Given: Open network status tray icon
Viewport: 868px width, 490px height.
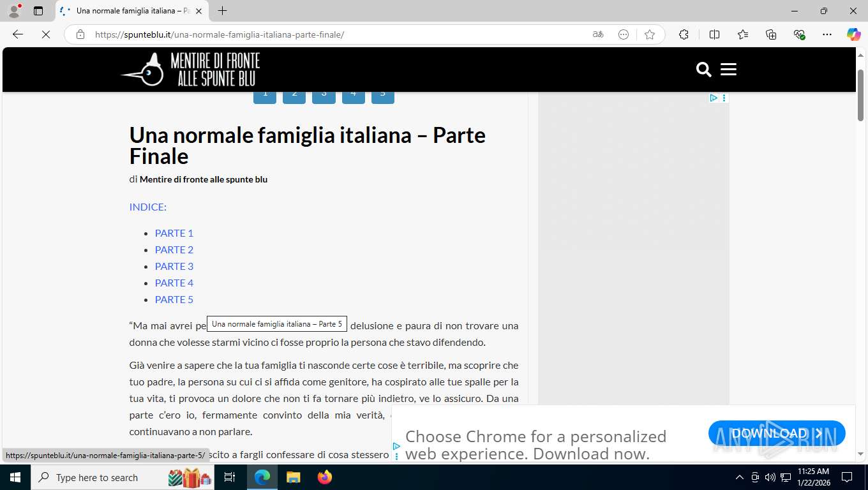Looking at the screenshot, I should [x=786, y=477].
